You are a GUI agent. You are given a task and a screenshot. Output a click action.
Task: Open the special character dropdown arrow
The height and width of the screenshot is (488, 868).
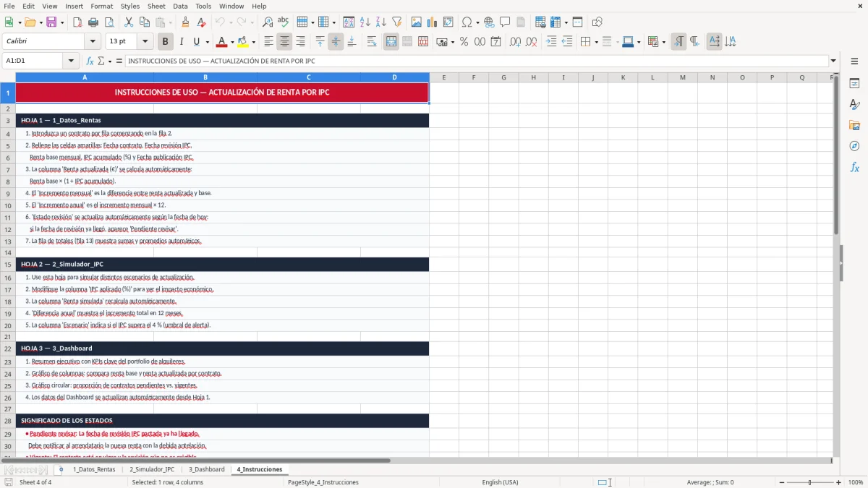(477, 22)
